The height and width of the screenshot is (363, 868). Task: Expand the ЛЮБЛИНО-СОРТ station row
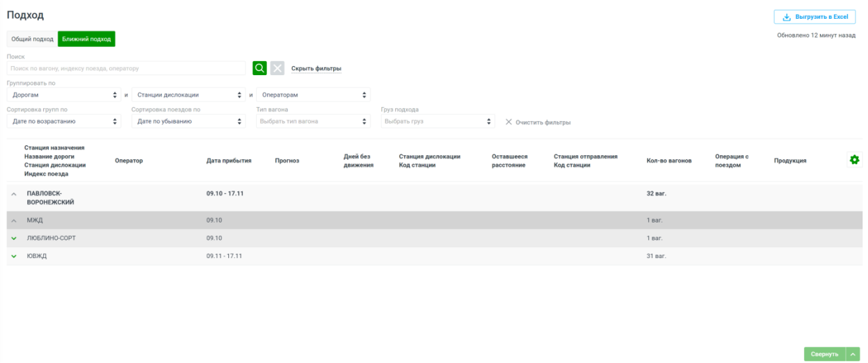[14, 239]
